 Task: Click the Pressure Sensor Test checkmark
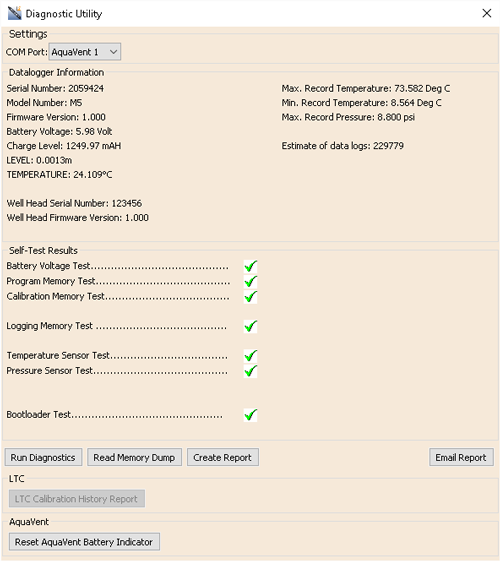[x=250, y=371]
